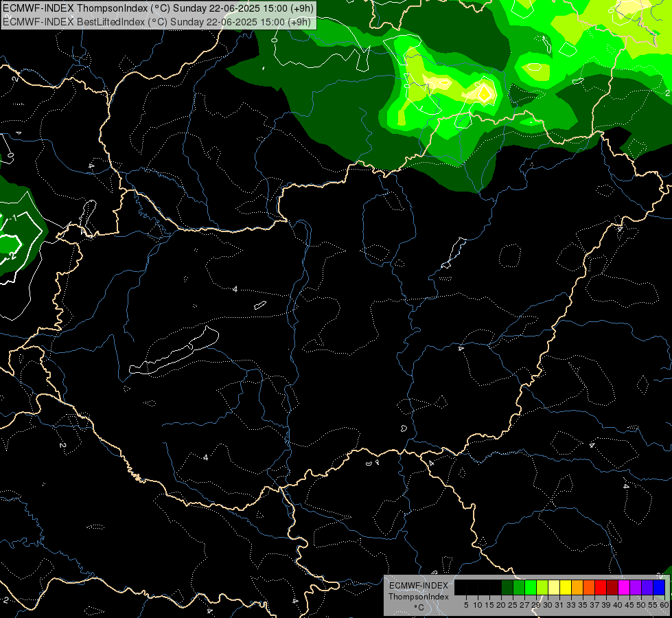Screen dimensions: 672x618
Task: Click the ECMWF-INDEX label in the legend
Action: [x=419, y=586]
